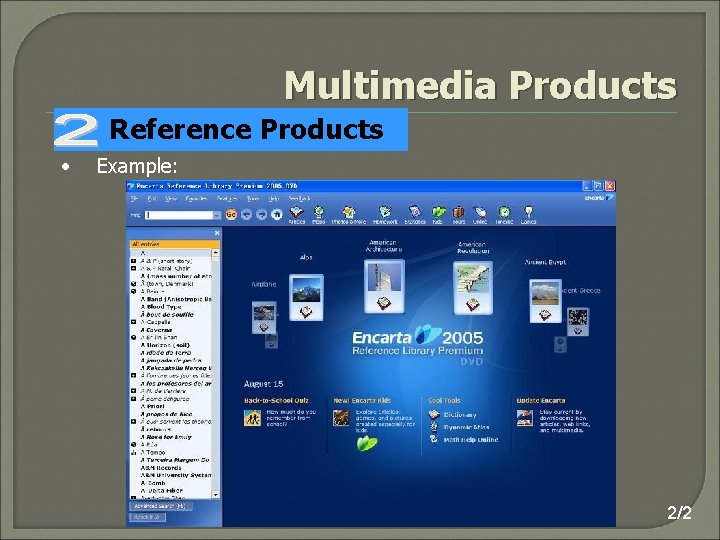Open the Dictionary tool link

[460, 415]
